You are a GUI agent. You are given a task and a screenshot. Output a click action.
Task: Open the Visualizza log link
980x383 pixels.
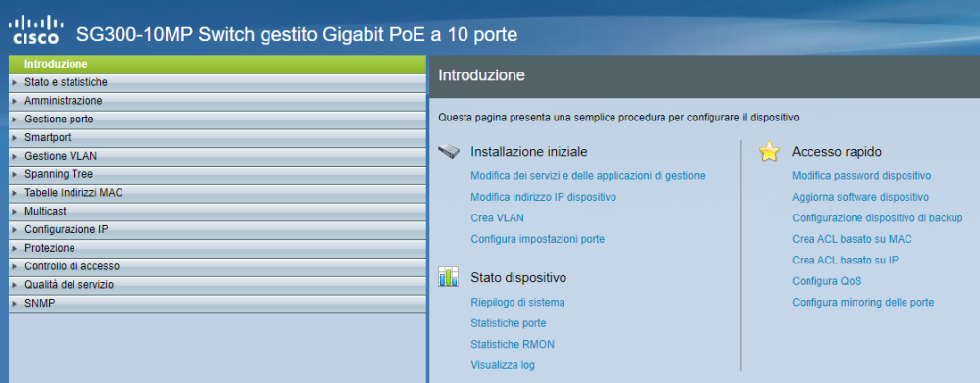tap(503, 365)
